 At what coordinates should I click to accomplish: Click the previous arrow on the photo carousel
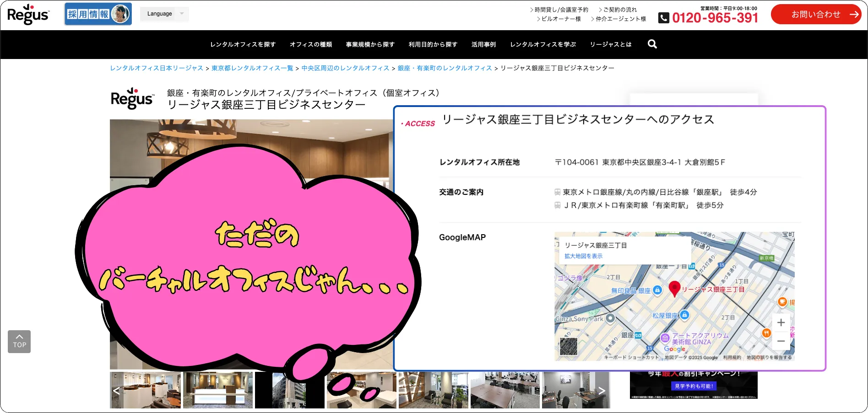pos(117,391)
